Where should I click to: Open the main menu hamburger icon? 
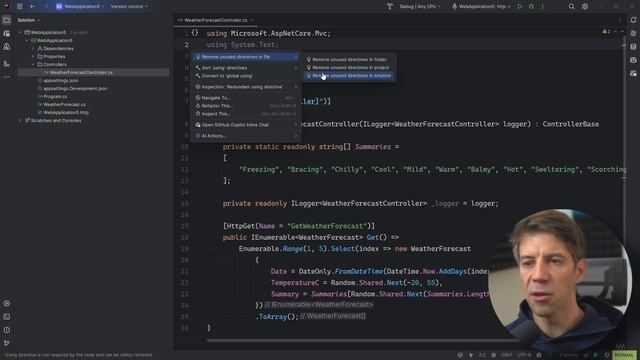coord(19,7)
